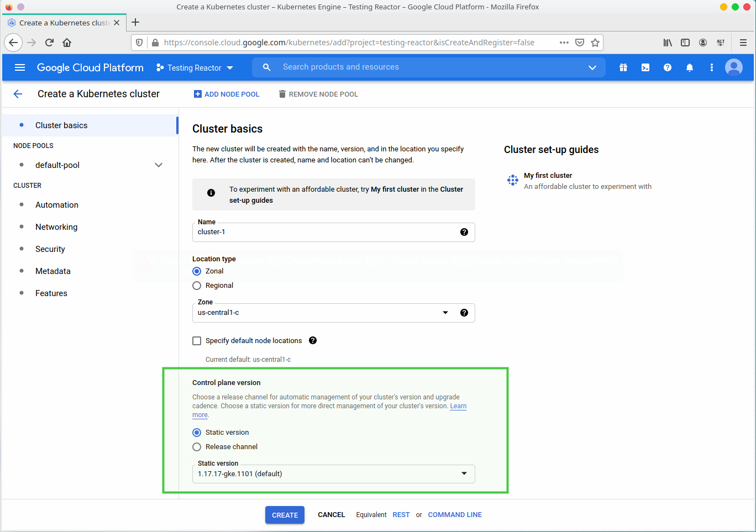Go to Security settings in sidebar
The width and height of the screenshot is (756, 532).
50,249
